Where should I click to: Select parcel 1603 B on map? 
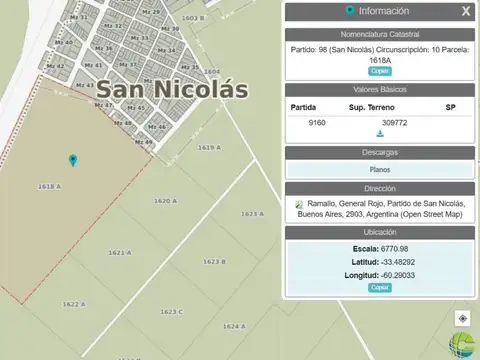click(193, 18)
